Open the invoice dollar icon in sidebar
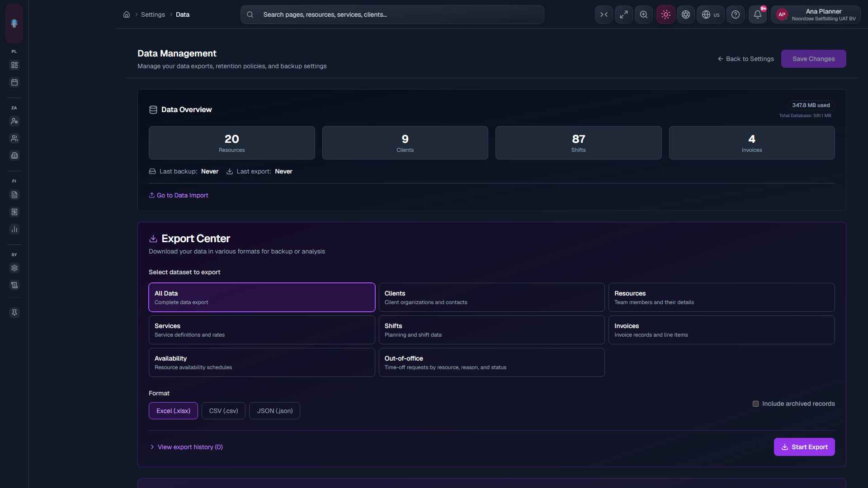 (x=14, y=212)
